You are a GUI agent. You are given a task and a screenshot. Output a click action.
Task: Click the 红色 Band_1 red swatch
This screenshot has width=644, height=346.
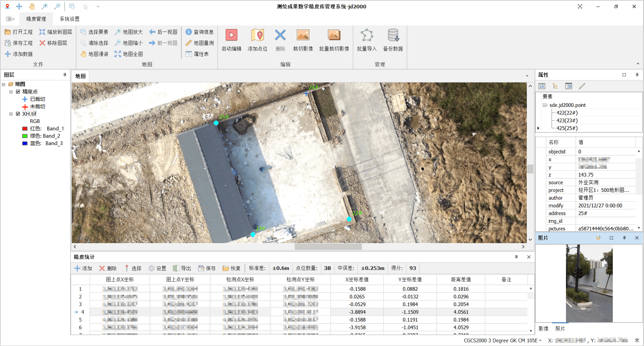pyautogui.click(x=25, y=129)
